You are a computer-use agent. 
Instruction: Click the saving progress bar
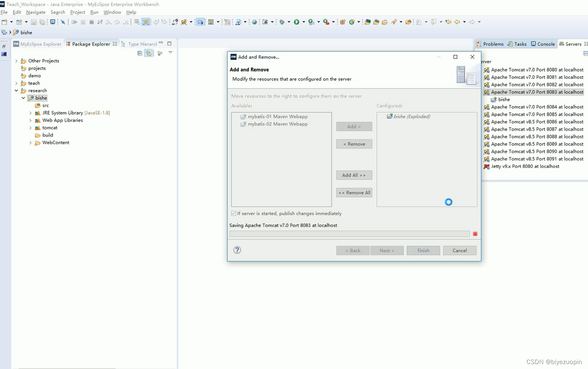click(349, 234)
